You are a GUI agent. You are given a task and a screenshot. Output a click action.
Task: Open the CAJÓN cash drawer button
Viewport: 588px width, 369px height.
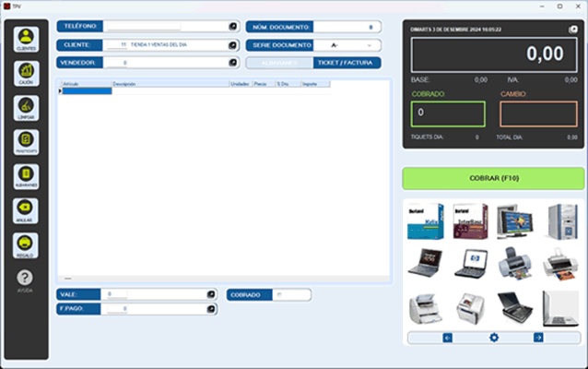click(26, 74)
